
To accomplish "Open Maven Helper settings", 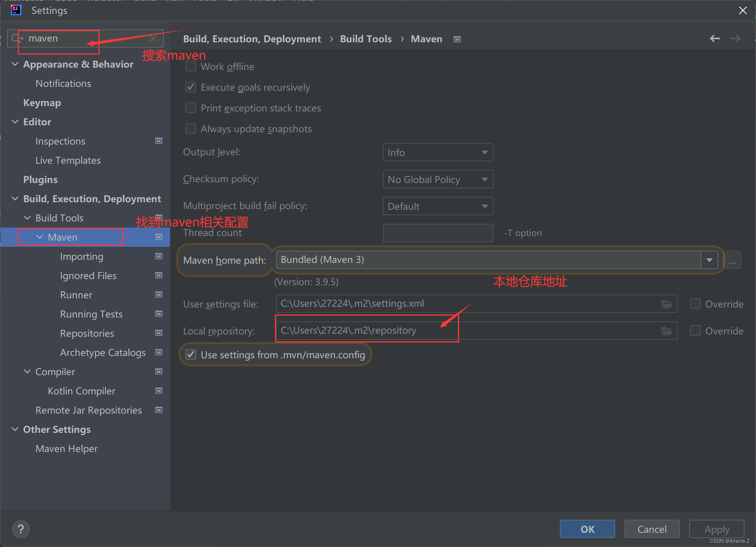I will tap(67, 449).
